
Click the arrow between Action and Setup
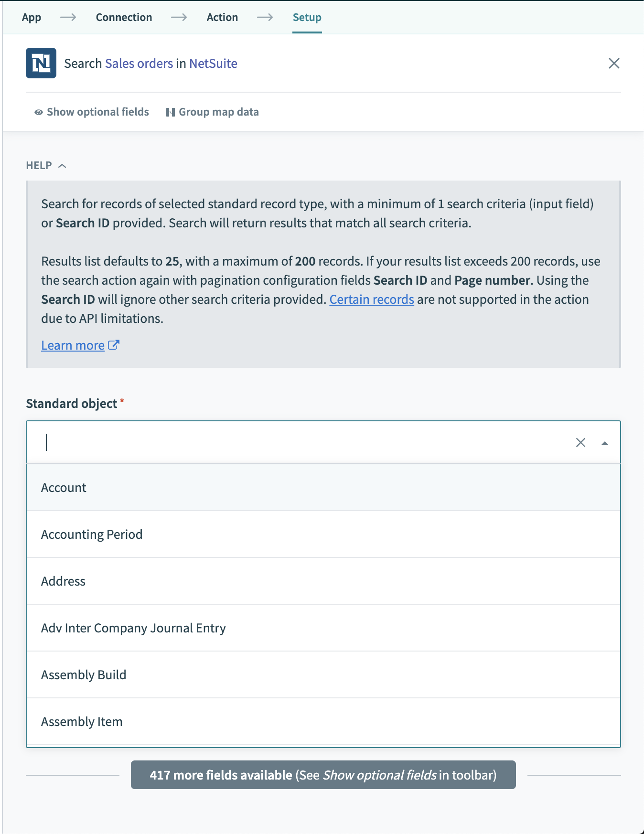coord(266,17)
